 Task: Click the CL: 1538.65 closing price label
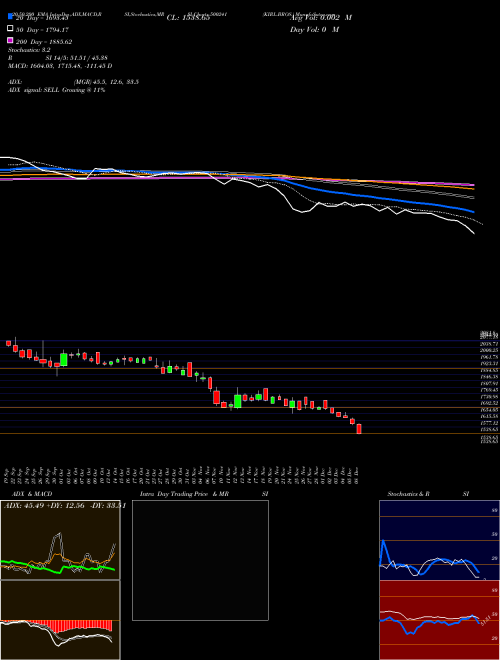coord(188,18)
